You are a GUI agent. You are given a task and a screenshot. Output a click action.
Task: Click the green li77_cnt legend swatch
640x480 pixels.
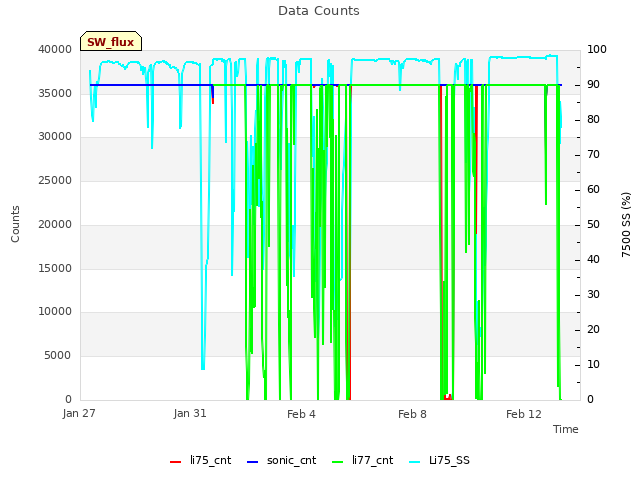338,462
